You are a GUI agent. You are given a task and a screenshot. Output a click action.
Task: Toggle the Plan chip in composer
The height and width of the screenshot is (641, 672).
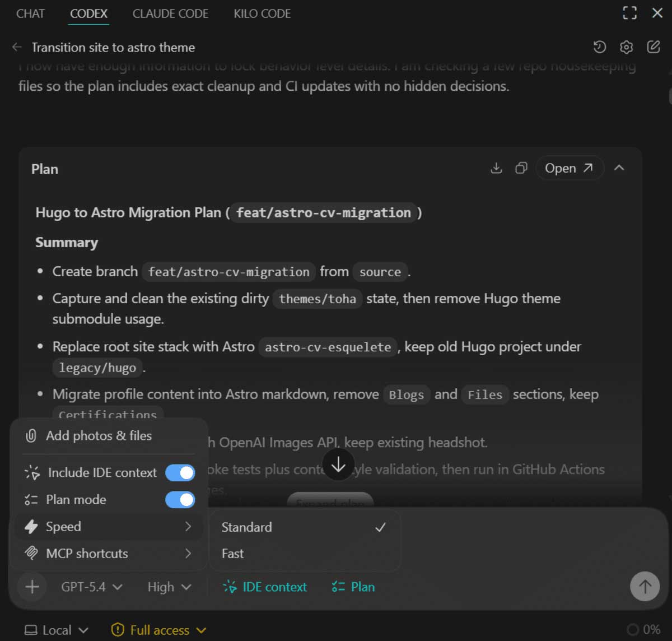353,587
